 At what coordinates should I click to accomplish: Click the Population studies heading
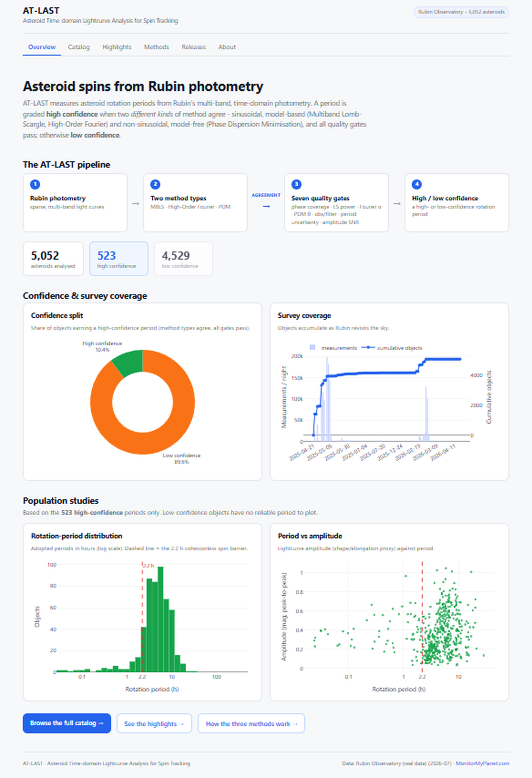(x=61, y=501)
